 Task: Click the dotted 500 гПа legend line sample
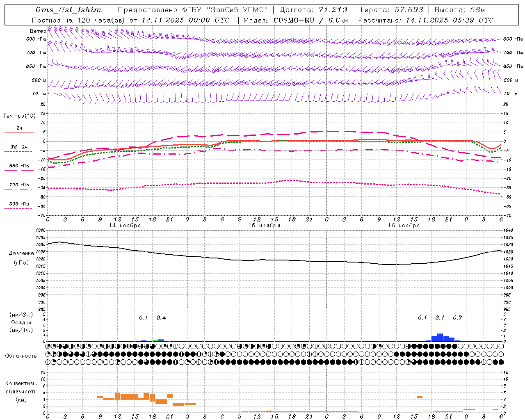(18, 209)
